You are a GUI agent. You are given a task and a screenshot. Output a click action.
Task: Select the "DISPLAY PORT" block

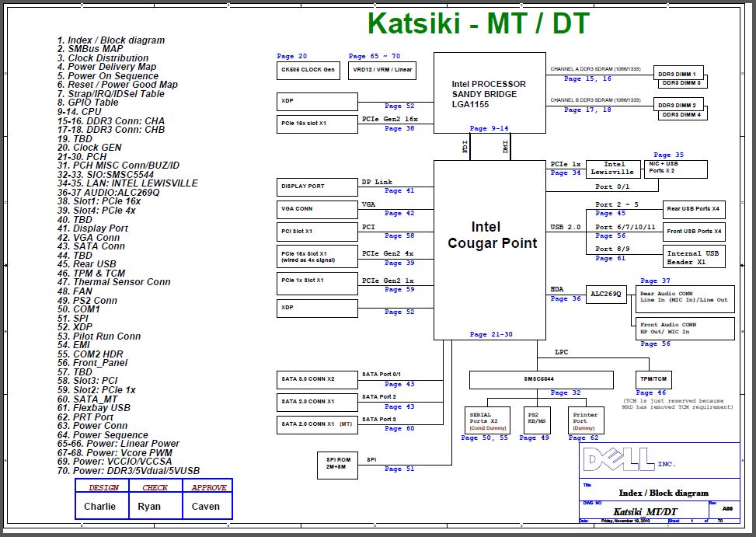[x=317, y=187]
